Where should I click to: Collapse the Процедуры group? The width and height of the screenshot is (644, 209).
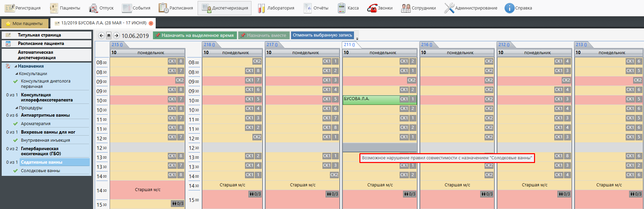[17, 108]
